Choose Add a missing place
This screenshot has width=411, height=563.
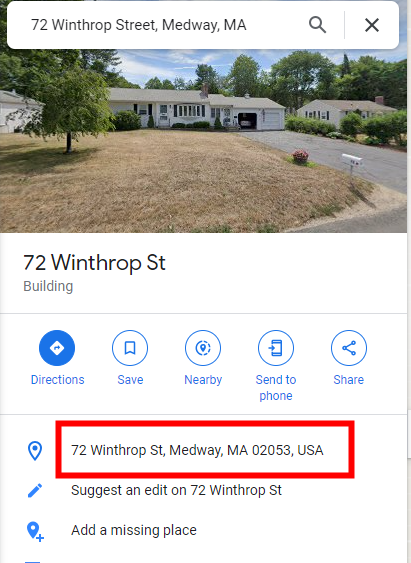(x=134, y=530)
